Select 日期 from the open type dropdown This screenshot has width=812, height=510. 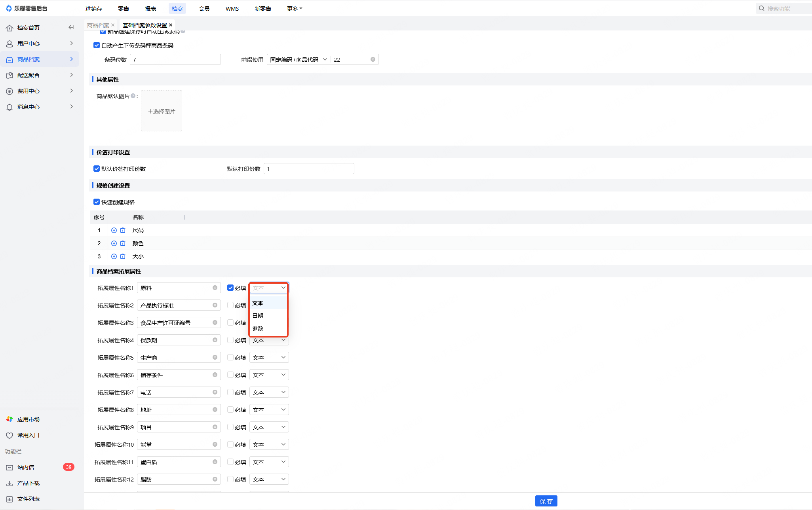pyautogui.click(x=258, y=316)
